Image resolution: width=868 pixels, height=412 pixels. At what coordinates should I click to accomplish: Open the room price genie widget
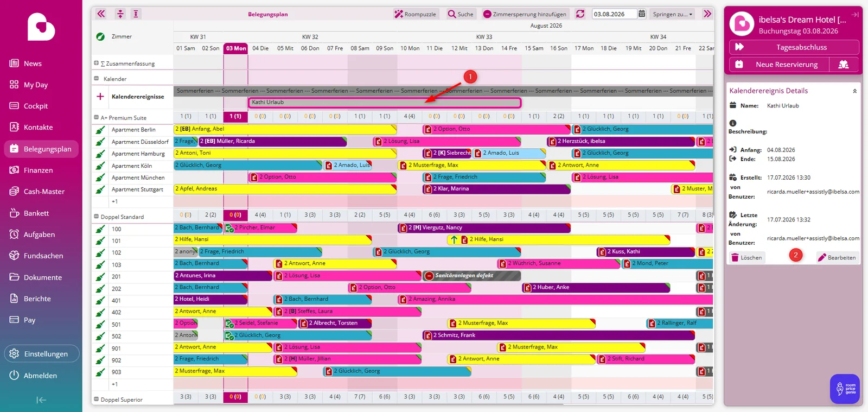[x=845, y=389]
